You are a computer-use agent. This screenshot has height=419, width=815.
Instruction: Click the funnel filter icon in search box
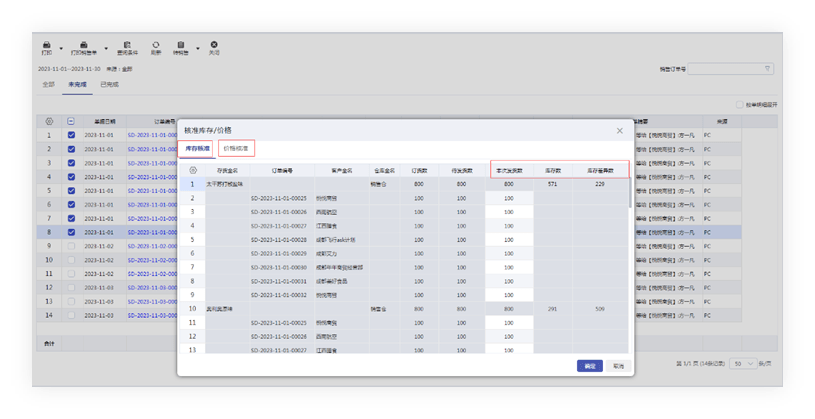pos(767,69)
